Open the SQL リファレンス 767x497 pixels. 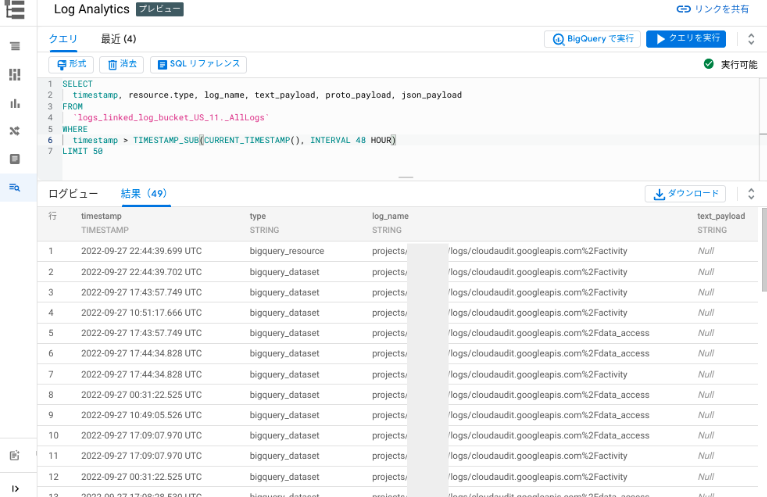(198, 64)
